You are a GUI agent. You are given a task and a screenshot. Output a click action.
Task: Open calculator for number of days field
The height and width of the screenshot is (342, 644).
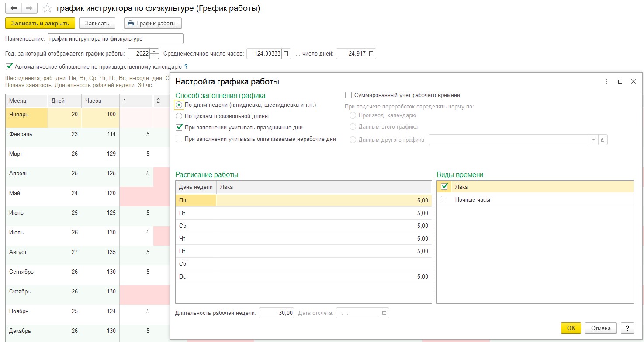(x=371, y=54)
